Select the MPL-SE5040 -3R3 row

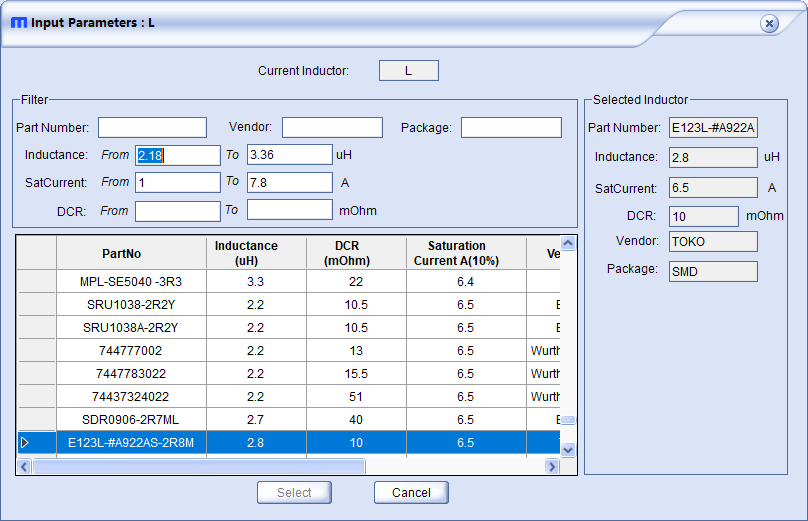click(130, 282)
